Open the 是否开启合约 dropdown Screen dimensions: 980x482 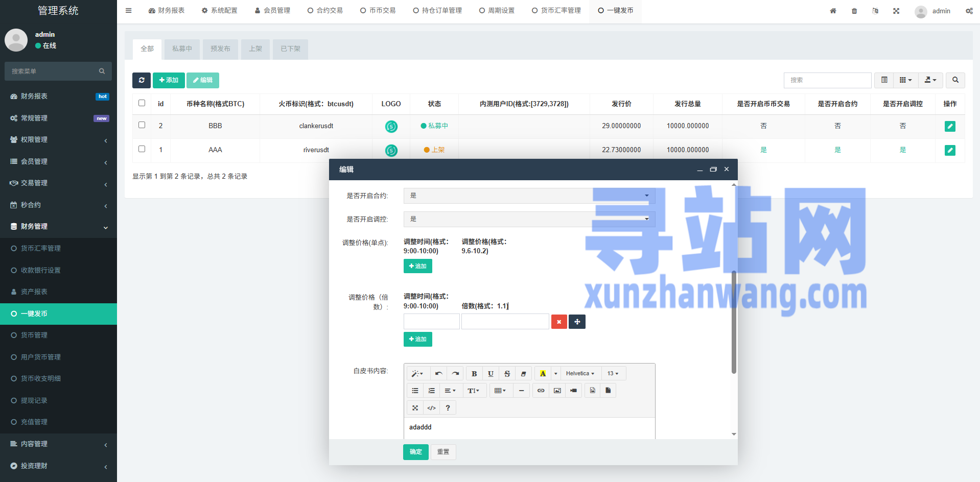[x=529, y=196]
